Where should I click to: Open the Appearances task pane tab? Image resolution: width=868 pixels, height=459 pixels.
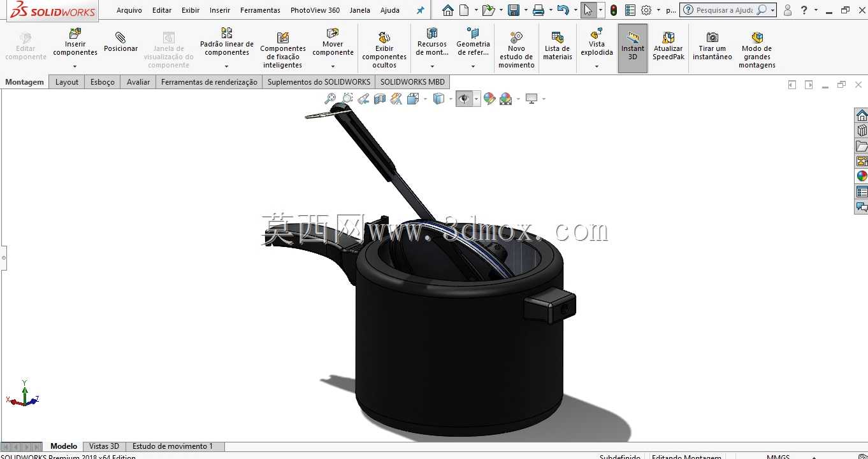pos(862,176)
